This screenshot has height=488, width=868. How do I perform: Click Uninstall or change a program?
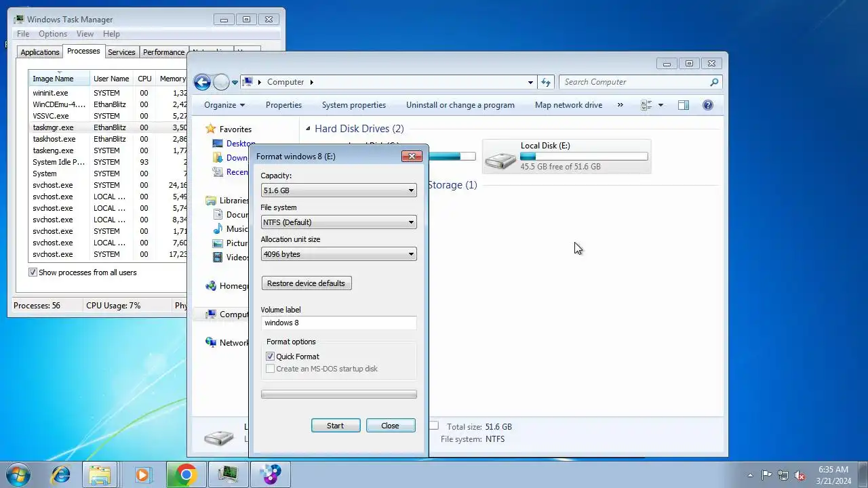(460, 105)
